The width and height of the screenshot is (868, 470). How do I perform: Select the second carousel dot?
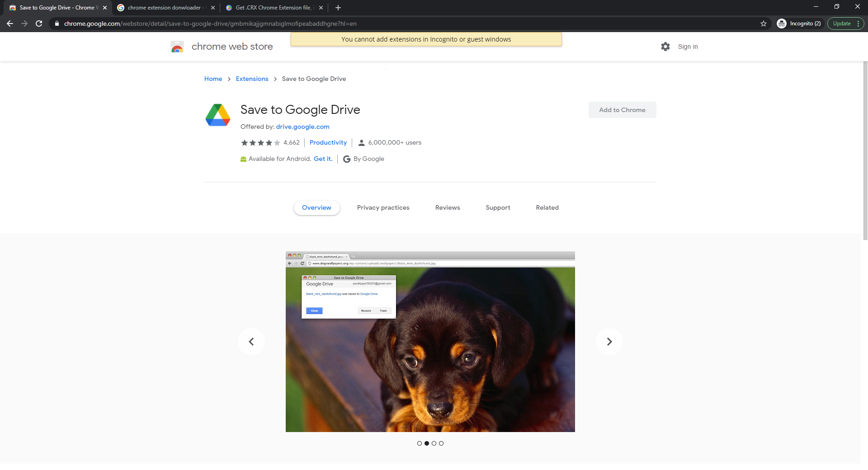click(x=427, y=443)
